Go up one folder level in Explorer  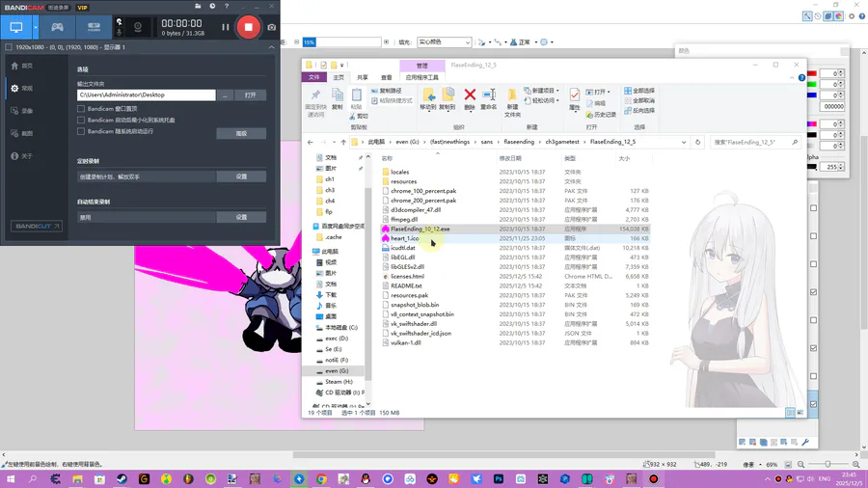[343, 142]
